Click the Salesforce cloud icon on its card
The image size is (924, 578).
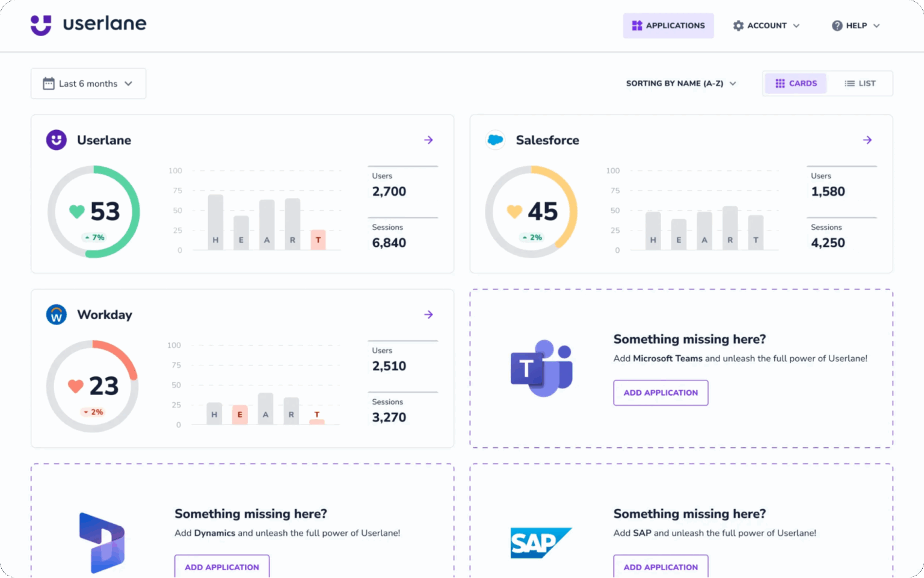point(494,140)
